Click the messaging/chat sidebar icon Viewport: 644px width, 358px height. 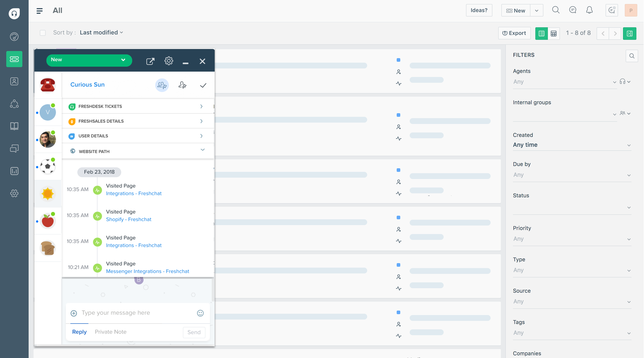click(x=14, y=148)
